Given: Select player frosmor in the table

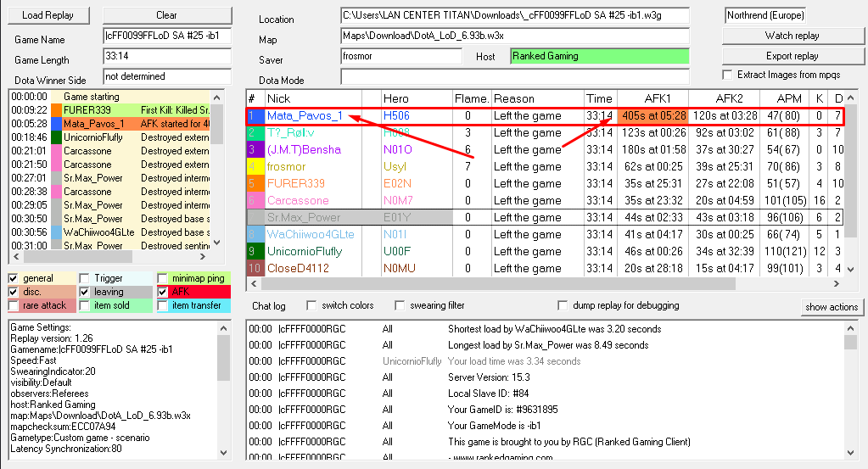Looking at the screenshot, I should [x=286, y=166].
